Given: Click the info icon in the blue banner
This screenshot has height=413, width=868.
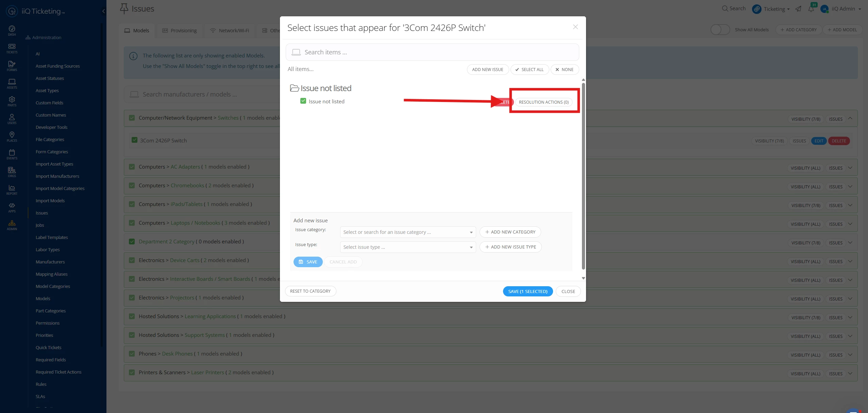Looking at the screenshot, I should pos(133,56).
